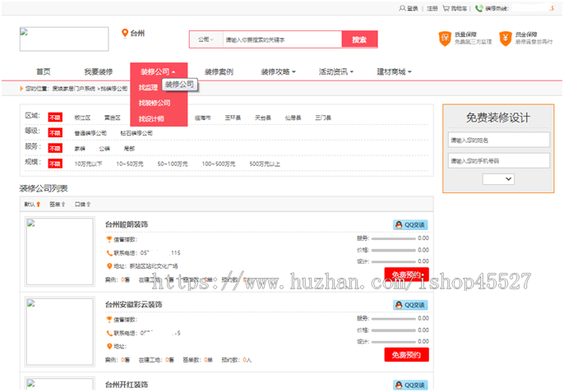The height and width of the screenshot is (392, 564).
Task: Click 免费预约 for 台州骏朗装饰
Action: (x=406, y=274)
